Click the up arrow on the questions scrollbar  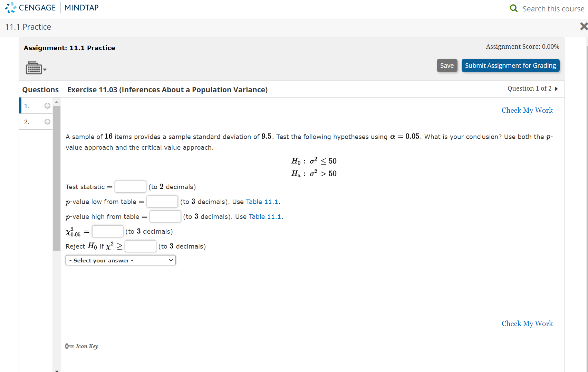[57, 102]
